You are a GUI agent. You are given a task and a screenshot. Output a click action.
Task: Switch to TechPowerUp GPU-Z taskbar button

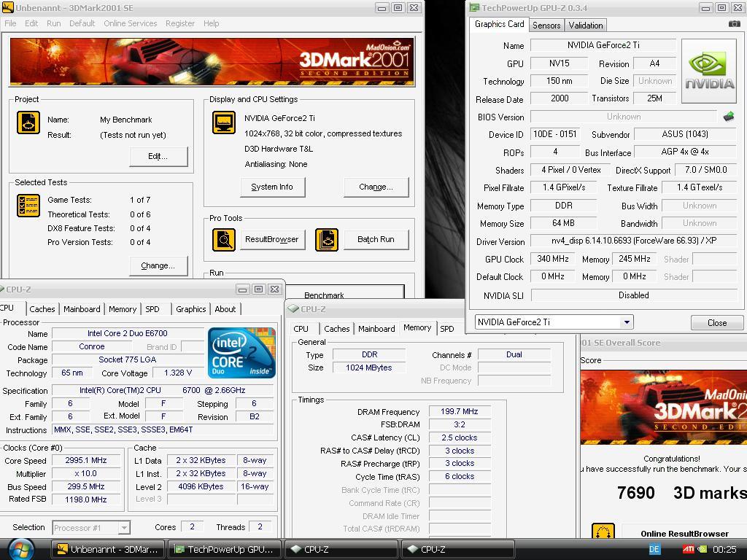coord(225,550)
